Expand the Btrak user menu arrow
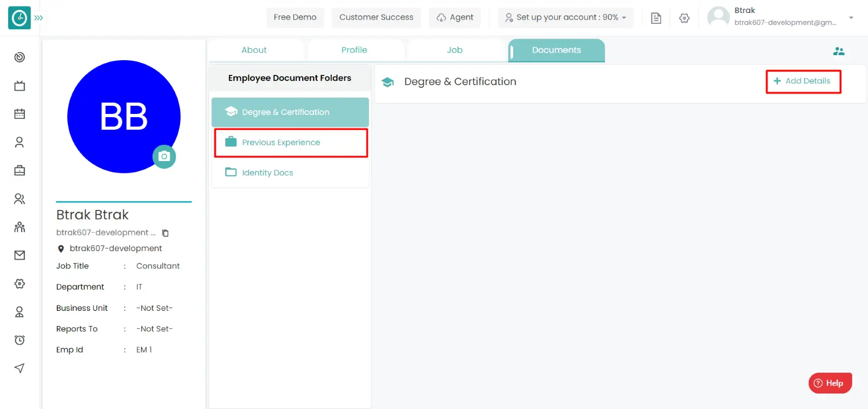Viewport: 868px width, 409px height. coord(851,18)
